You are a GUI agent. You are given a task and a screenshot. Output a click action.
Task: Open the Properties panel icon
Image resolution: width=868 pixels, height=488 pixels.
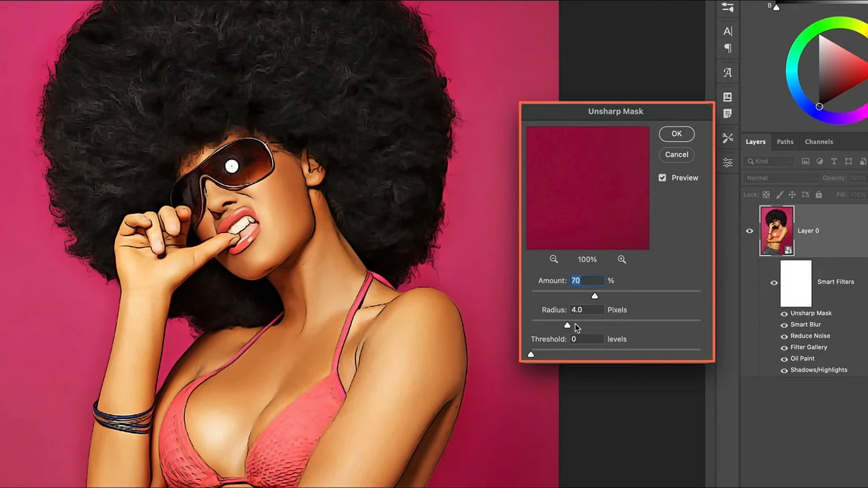pos(728,97)
